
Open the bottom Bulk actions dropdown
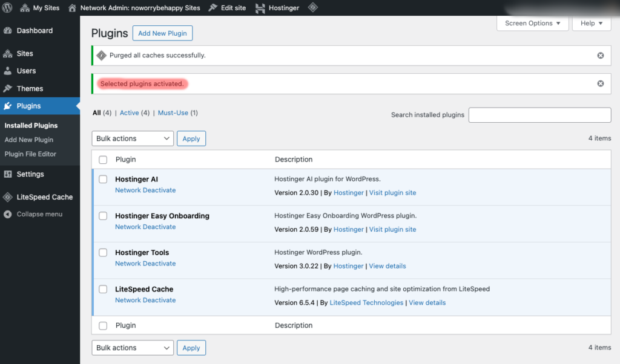pyautogui.click(x=133, y=348)
